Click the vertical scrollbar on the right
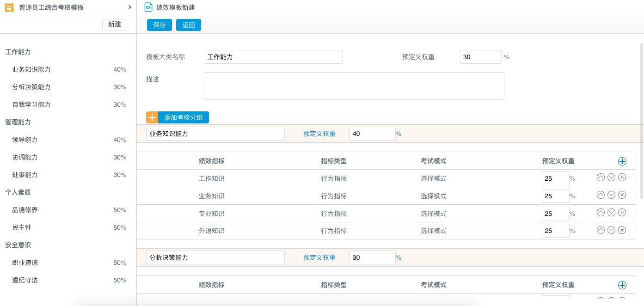 tap(641, 120)
